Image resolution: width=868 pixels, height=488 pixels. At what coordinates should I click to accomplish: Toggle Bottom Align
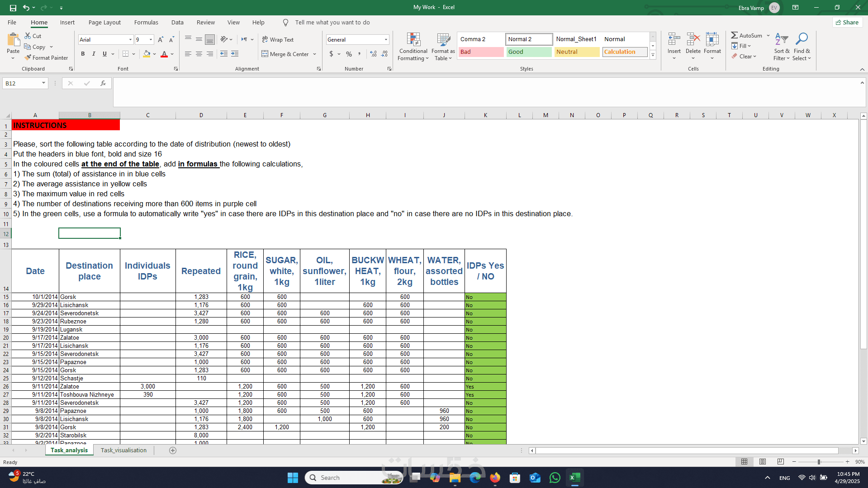coord(210,39)
